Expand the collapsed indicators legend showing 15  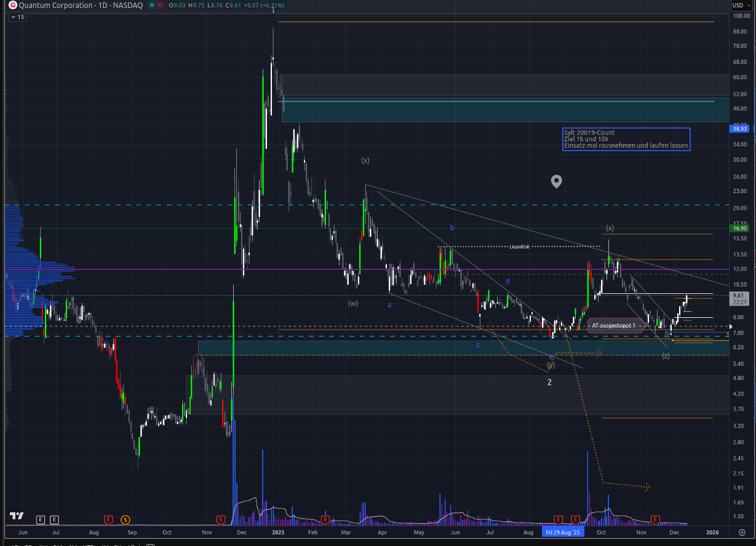tap(17, 17)
